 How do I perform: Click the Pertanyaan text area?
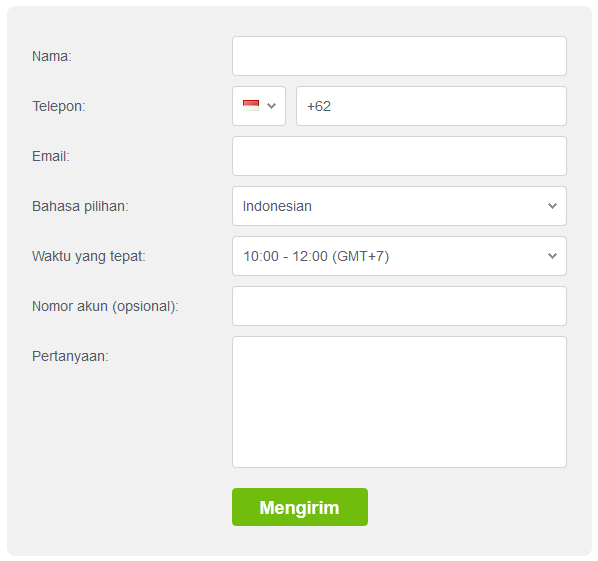[x=399, y=402]
